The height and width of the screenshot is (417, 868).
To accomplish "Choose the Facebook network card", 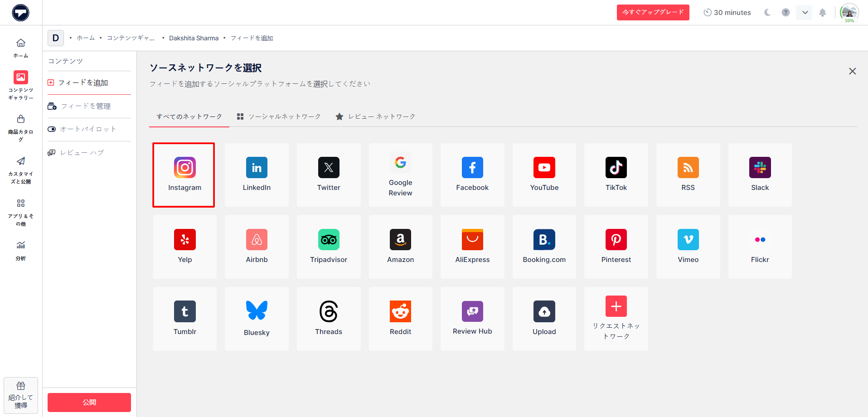I will pyautogui.click(x=472, y=175).
